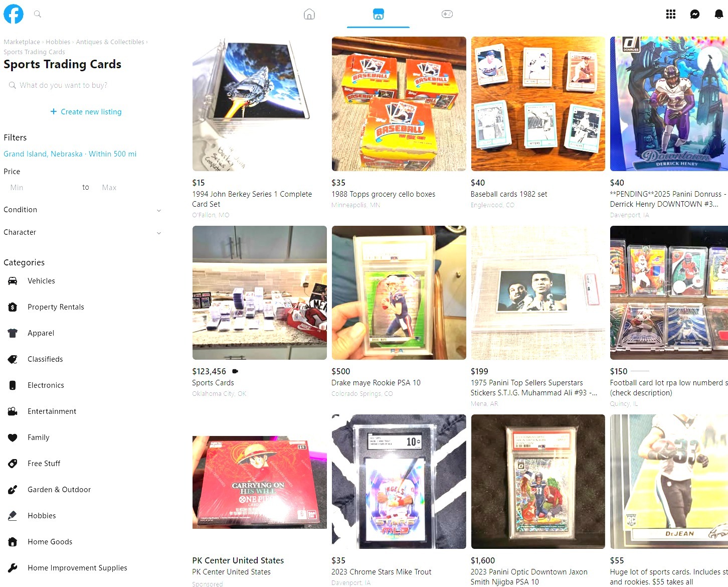Switch to the Gaming tab
728x587 pixels.
click(x=447, y=14)
